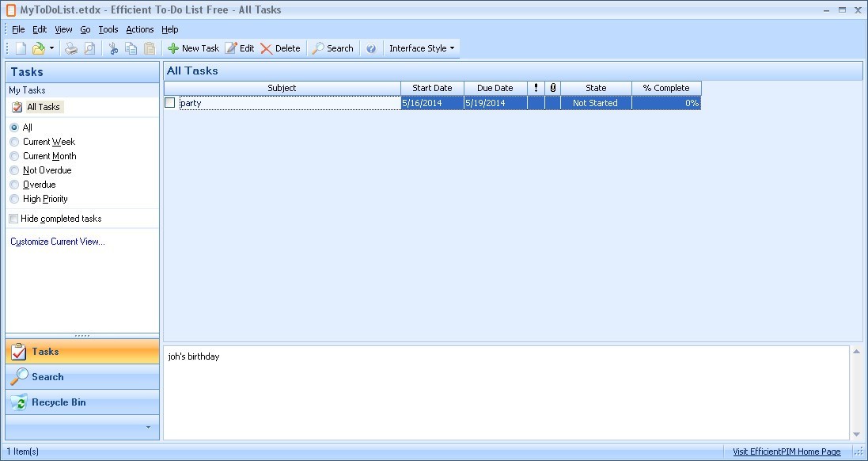
Task: Open the Actions menu
Action: coord(139,29)
